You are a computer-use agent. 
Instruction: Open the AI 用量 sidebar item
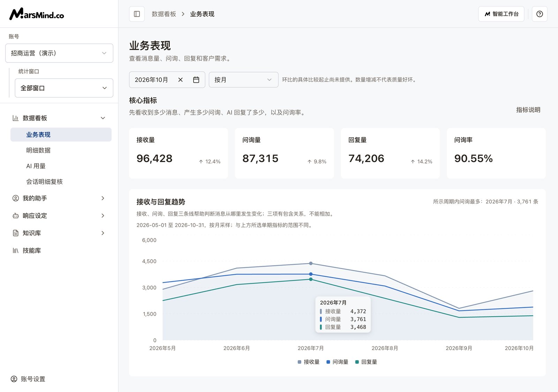point(61,166)
